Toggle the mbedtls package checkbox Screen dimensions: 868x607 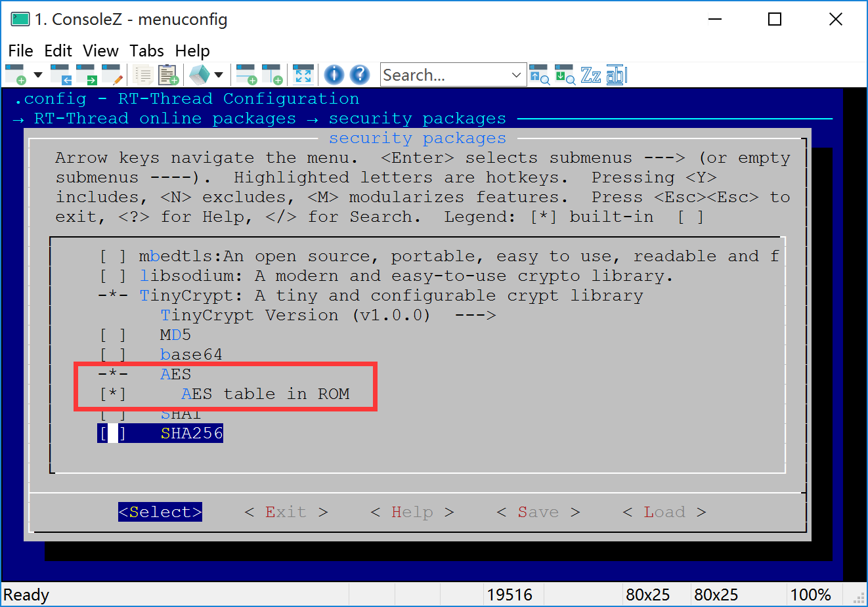(x=112, y=257)
